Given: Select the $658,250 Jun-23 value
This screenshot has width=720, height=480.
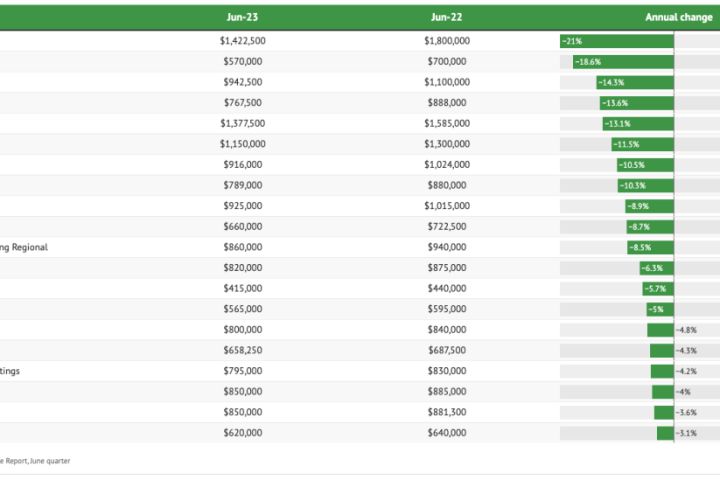Looking at the screenshot, I should pyautogui.click(x=243, y=350).
